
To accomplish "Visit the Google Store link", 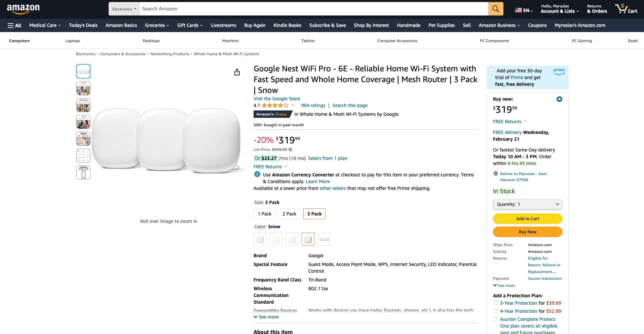I will point(277,99).
